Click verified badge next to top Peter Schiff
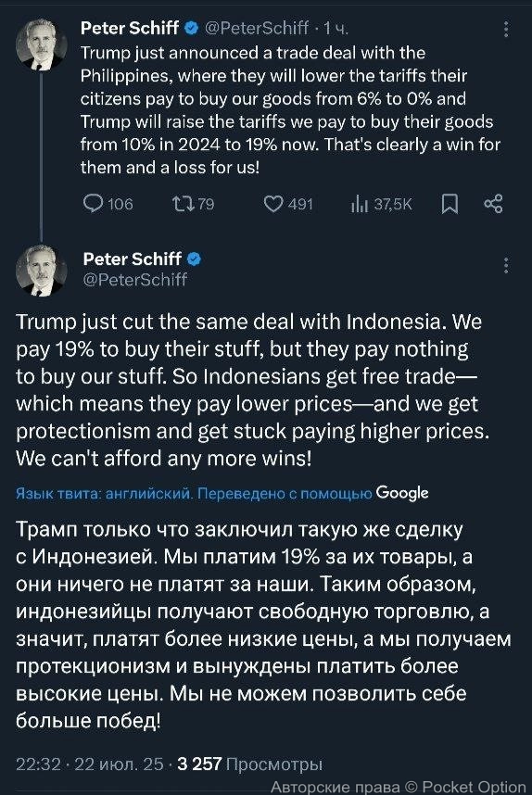Image resolution: width=532 pixels, height=795 pixels. [x=191, y=28]
